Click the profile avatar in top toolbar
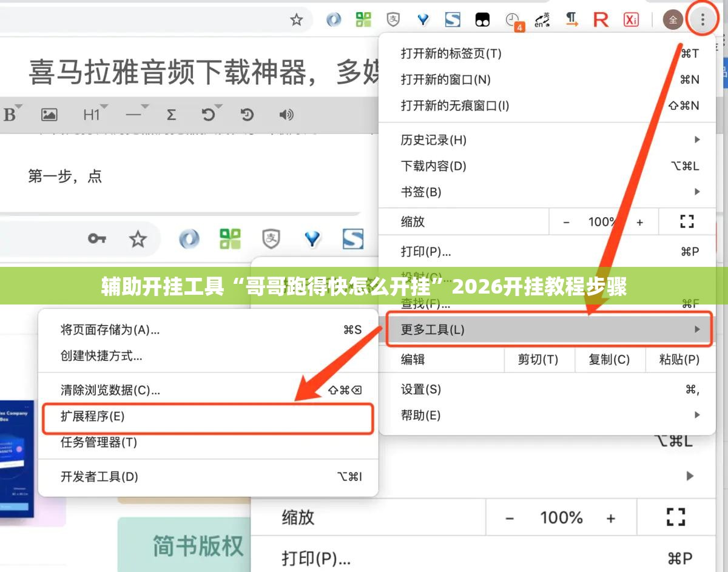Screen dimensions: 728x572 click(x=672, y=19)
